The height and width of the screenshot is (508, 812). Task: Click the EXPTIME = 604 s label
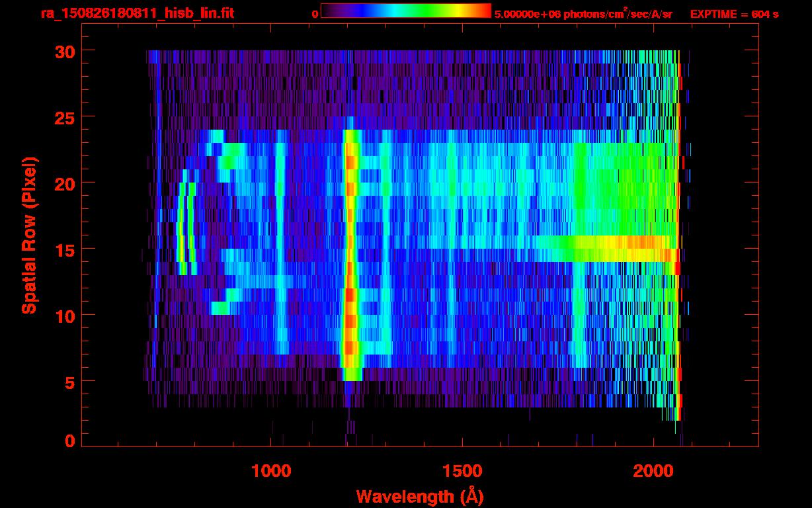(x=734, y=14)
